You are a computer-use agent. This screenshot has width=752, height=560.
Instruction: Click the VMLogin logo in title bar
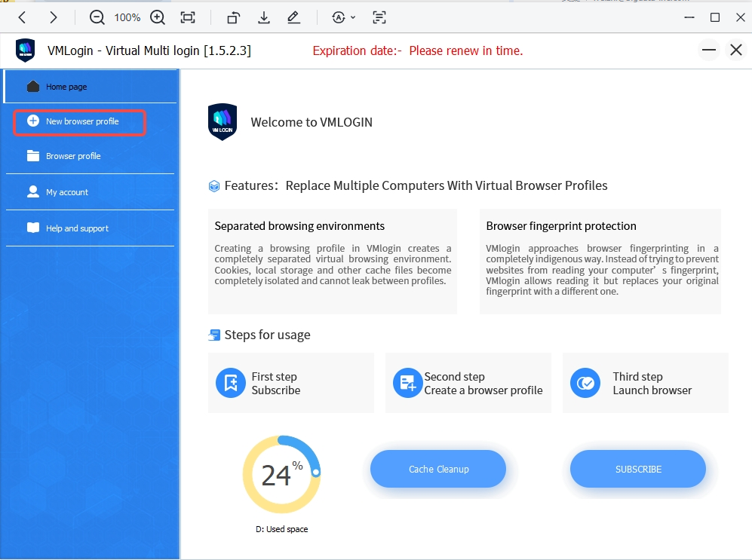(x=26, y=50)
